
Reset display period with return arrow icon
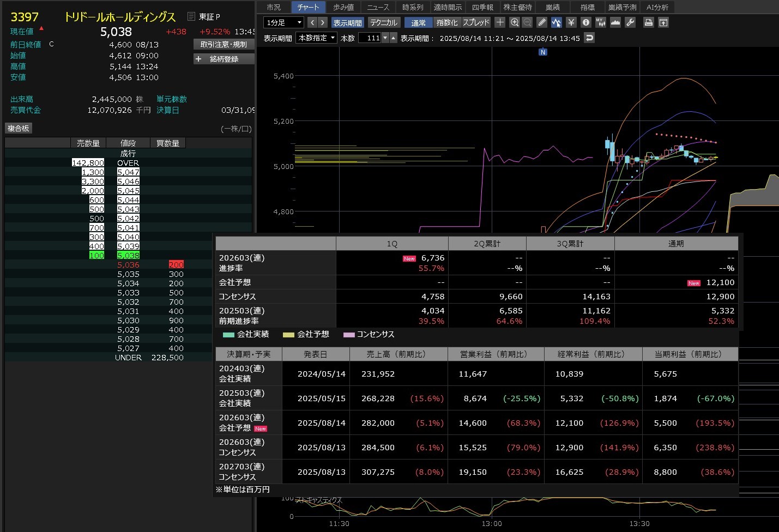589,38
